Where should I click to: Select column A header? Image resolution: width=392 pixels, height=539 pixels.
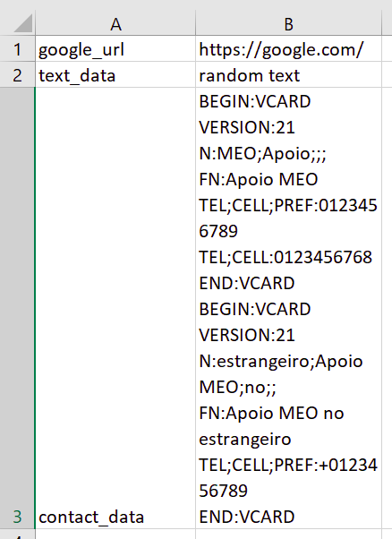pyautogui.click(x=115, y=23)
